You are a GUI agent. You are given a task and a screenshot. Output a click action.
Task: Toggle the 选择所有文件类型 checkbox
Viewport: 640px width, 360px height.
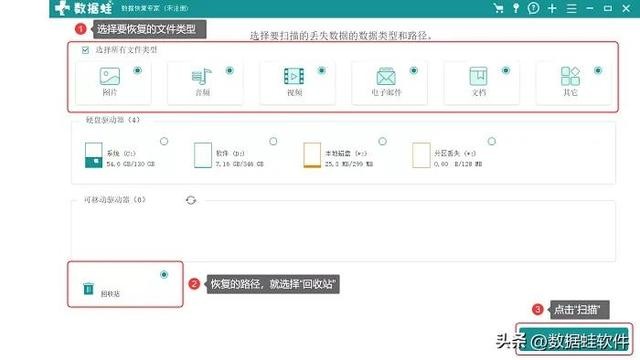(x=85, y=50)
